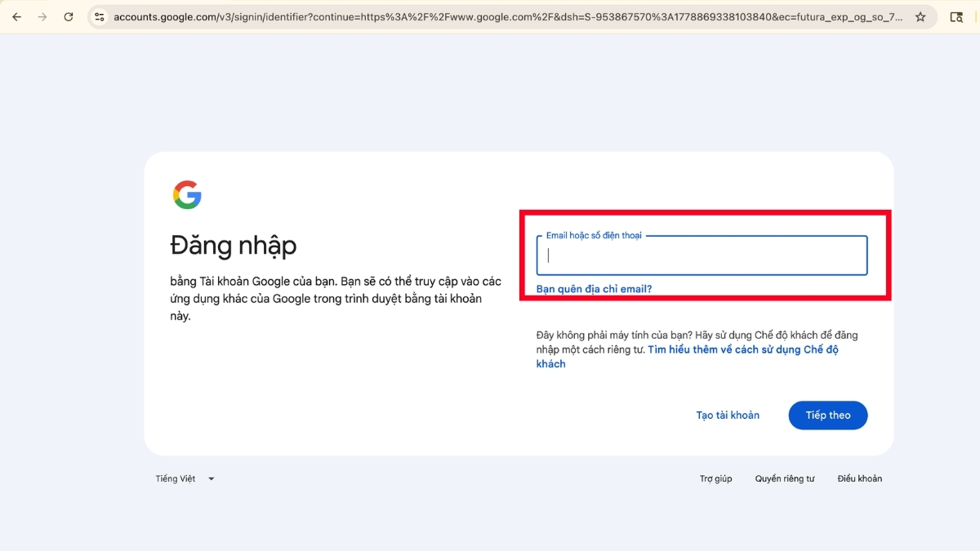The image size is (980, 551).
Task: Open the 'Trợ giúp' footer link
Action: 715,479
